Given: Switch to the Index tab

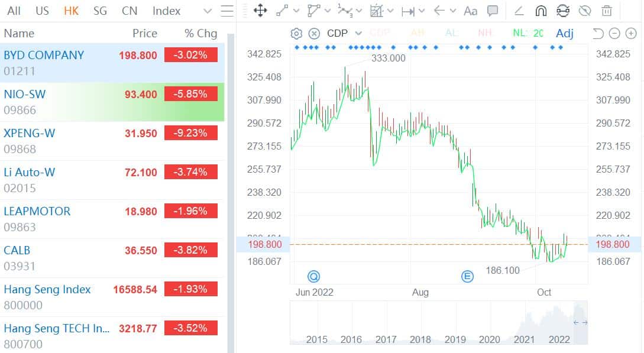Looking at the screenshot, I should (166, 11).
